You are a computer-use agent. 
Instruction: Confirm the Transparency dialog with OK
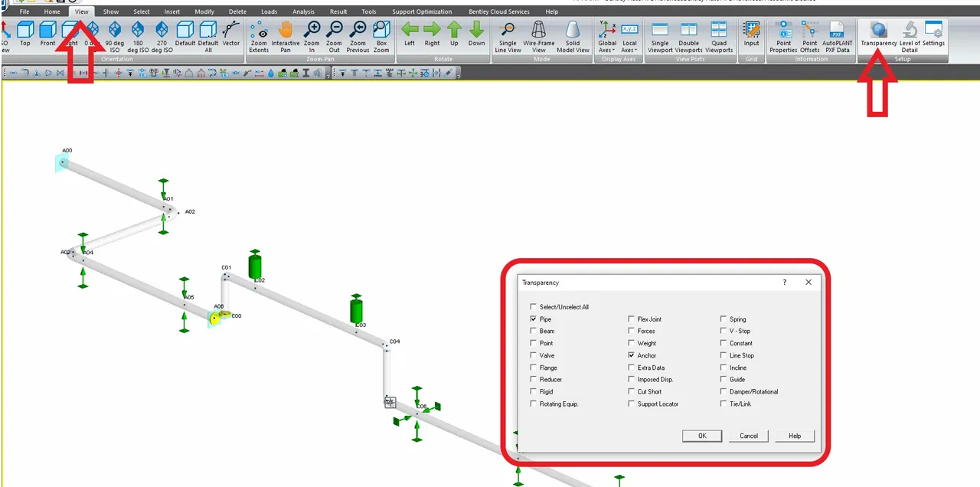702,436
